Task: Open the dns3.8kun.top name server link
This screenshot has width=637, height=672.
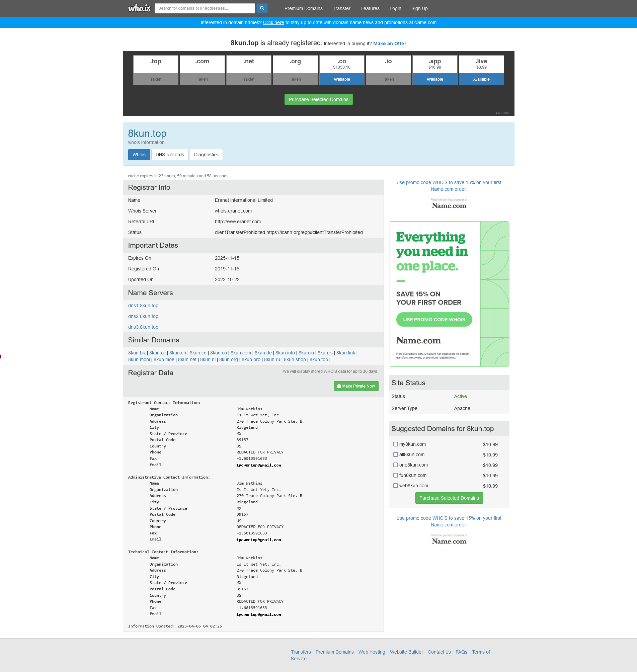Action: [x=143, y=327]
